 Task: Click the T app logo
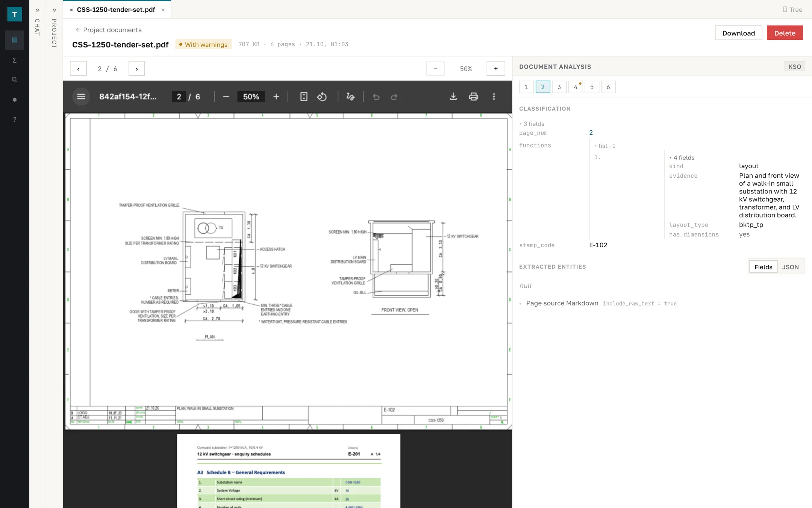pyautogui.click(x=15, y=14)
